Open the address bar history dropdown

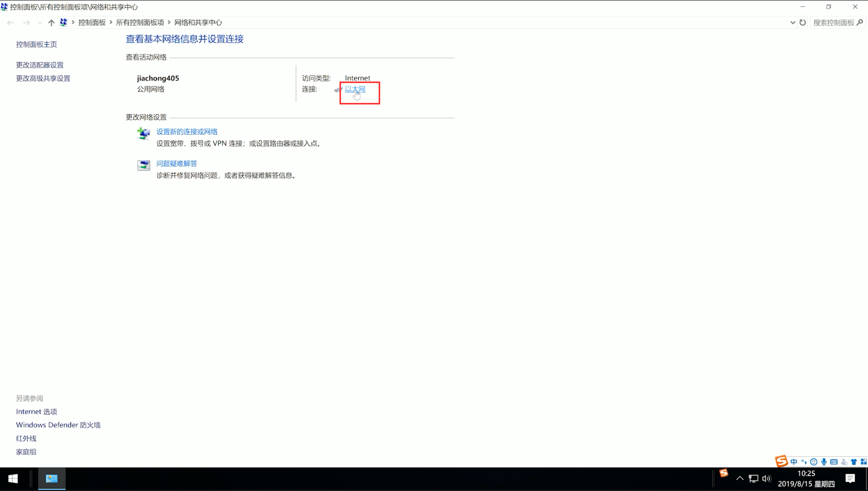point(793,22)
